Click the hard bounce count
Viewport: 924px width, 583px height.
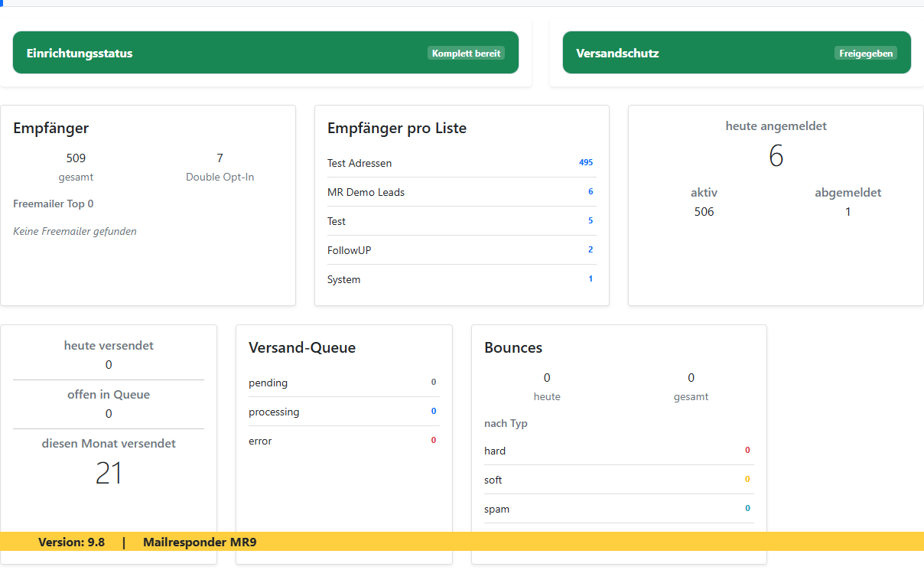747,451
